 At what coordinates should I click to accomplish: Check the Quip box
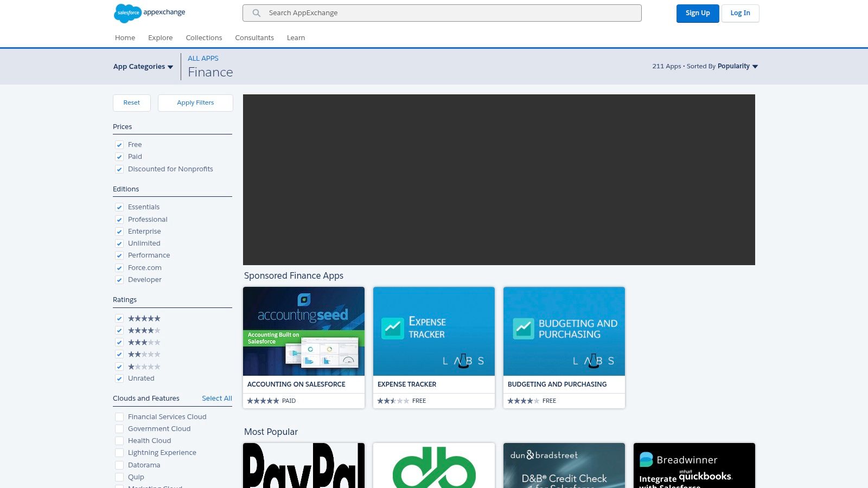pos(119,477)
